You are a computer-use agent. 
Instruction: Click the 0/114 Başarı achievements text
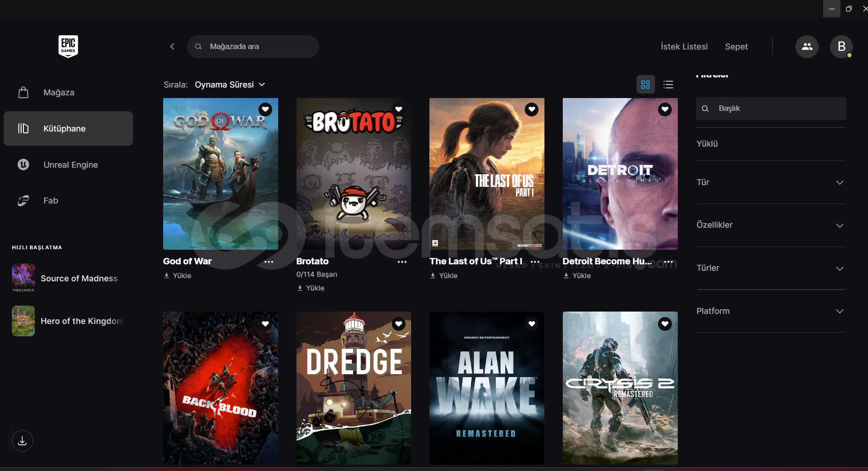(317, 274)
